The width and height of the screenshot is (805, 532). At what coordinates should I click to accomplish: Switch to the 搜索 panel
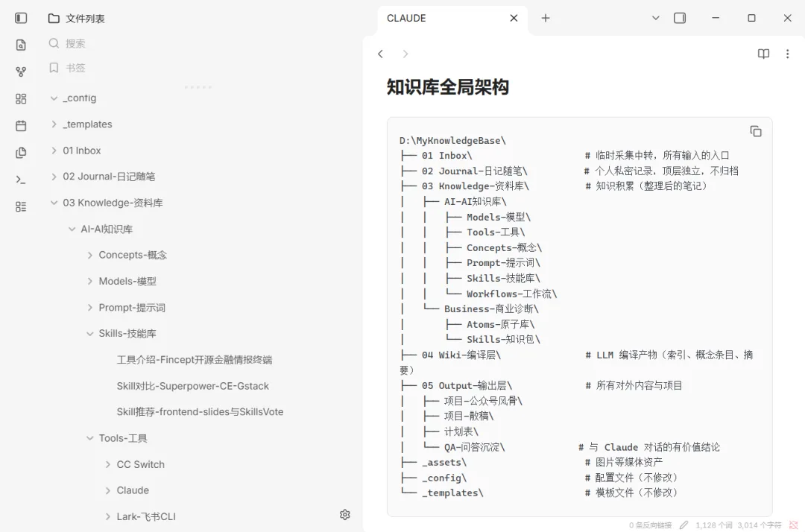click(x=75, y=44)
